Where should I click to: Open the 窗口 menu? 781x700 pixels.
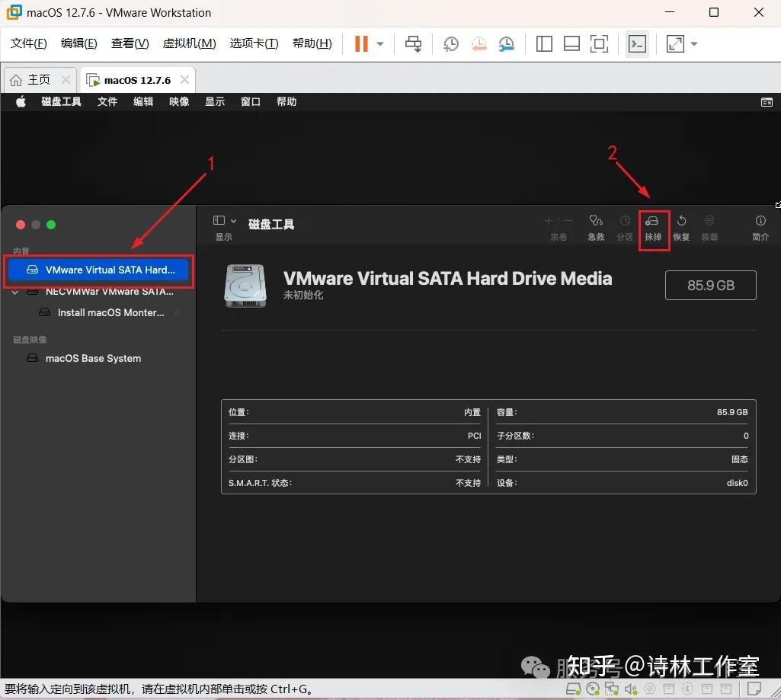point(251,102)
